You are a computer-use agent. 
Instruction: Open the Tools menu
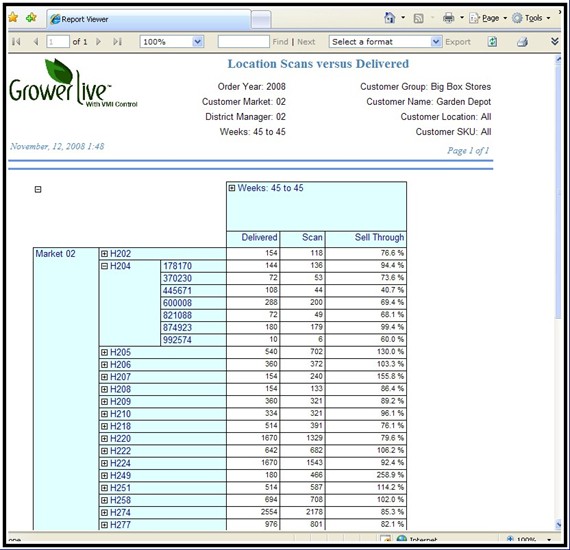pos(531,18)
